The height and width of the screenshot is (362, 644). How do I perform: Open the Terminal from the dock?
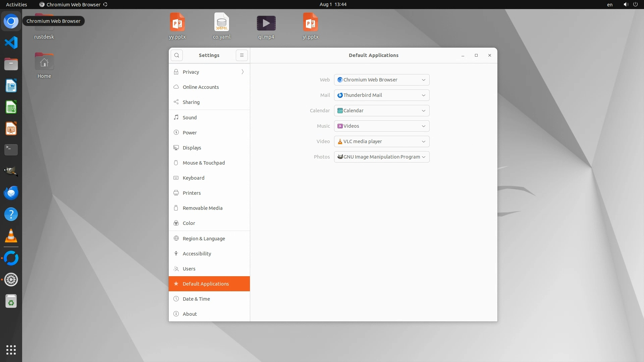(x=11, y=150)
